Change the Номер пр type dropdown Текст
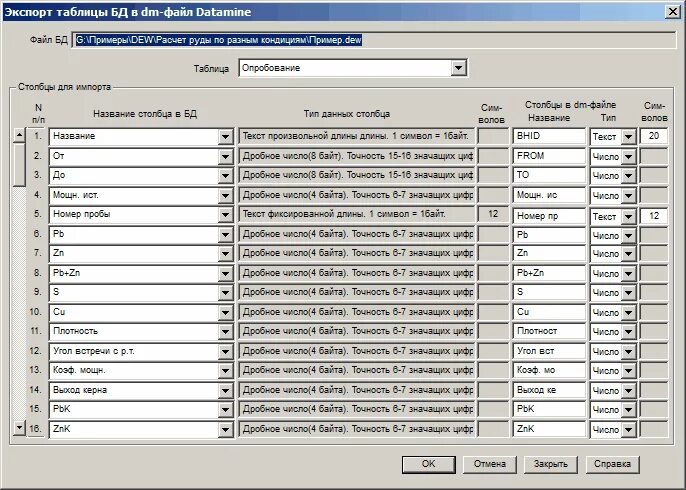Viewport: 686px width, 490px height. point(628,217)
